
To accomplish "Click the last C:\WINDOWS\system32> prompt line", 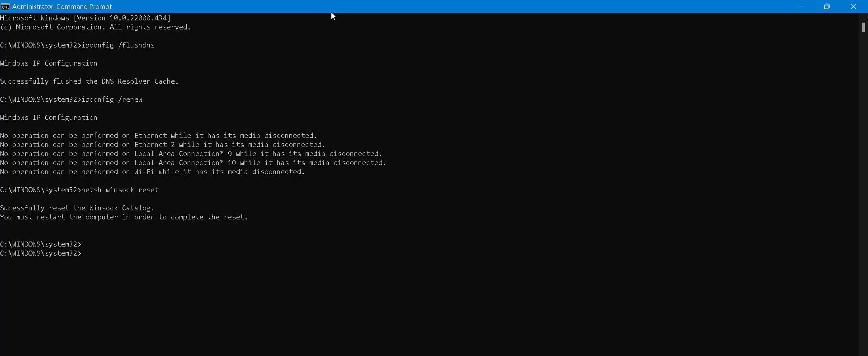I will (x=41, y=253).
